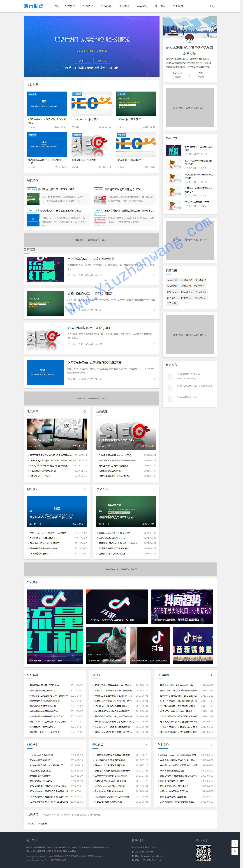Click the email icon in footer contact
Image resolution: width=243 pixels, height=868 pixels.
pos(133,860)
